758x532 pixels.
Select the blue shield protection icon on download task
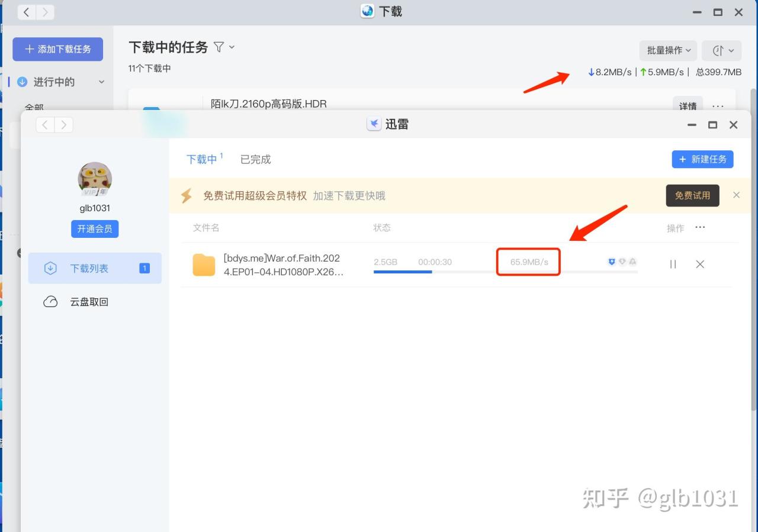point(612,262)
